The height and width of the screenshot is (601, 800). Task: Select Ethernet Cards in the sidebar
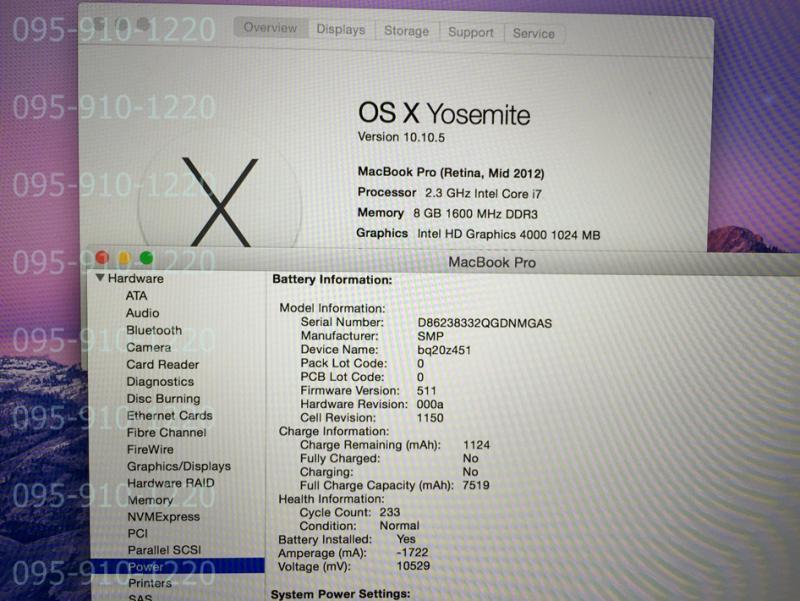coord(169,416)
